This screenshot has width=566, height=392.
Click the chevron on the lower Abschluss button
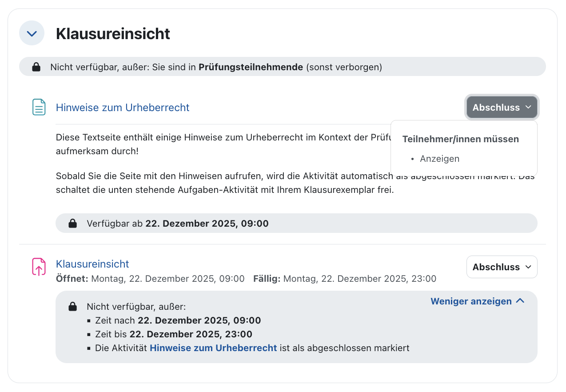coord(529,267)
